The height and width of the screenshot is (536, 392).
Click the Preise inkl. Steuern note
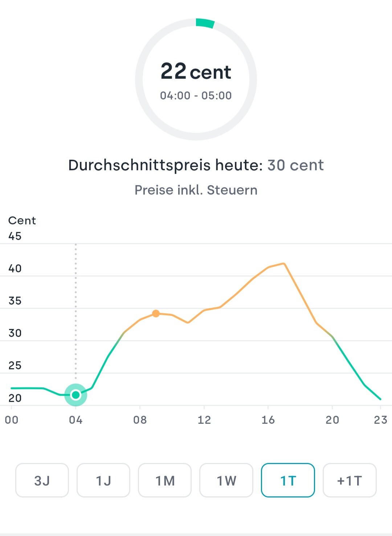click(x=196, y=190)
